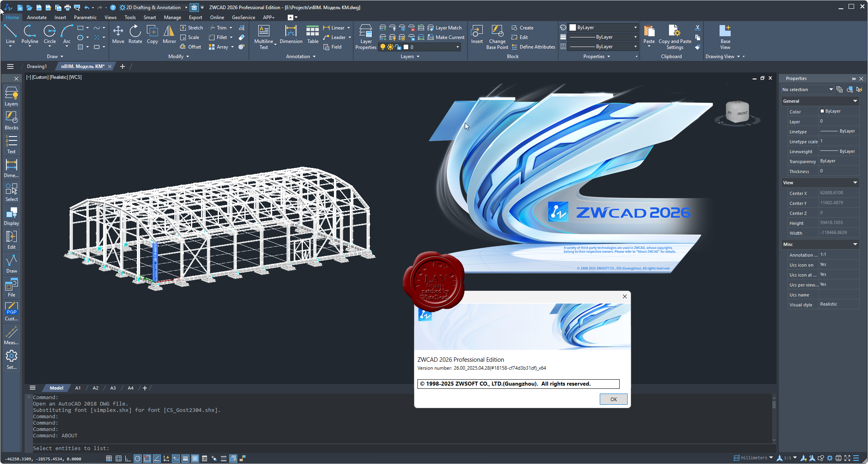Insert Multiline Text
The height and width of the screenshot is (464, 868).
pos(264,37)
